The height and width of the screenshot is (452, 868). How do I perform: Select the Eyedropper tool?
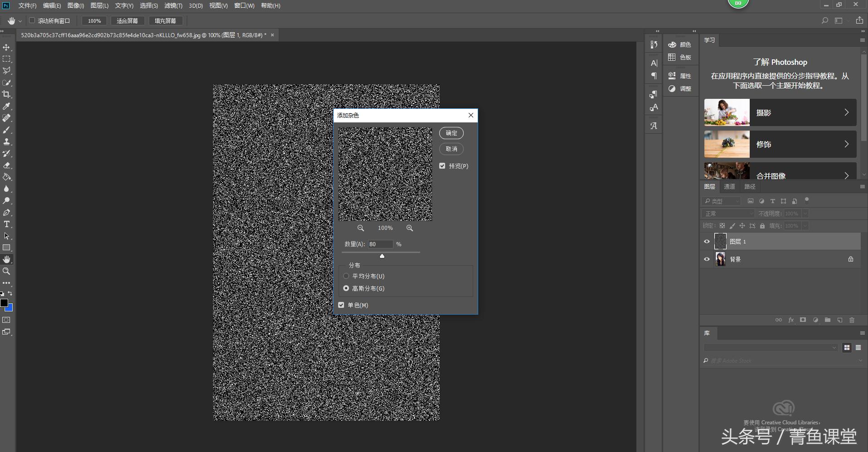coord(6,106)
